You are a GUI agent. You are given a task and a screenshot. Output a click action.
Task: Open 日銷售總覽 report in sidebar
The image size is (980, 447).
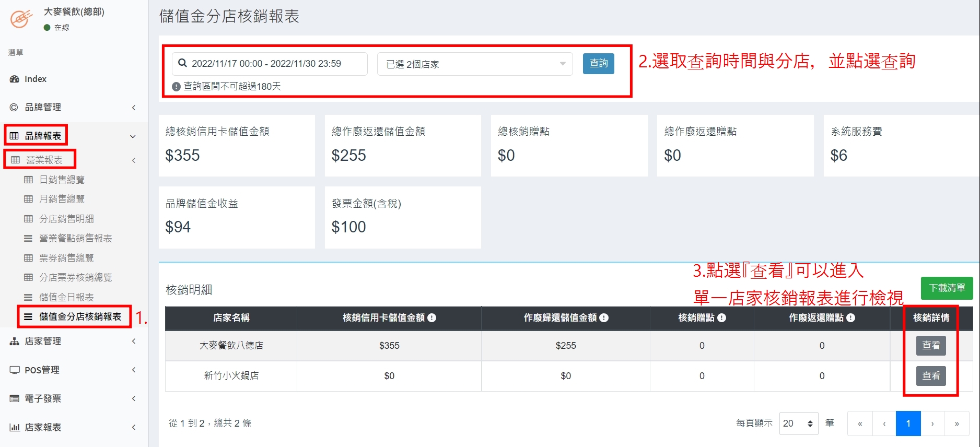pos(62,180)
